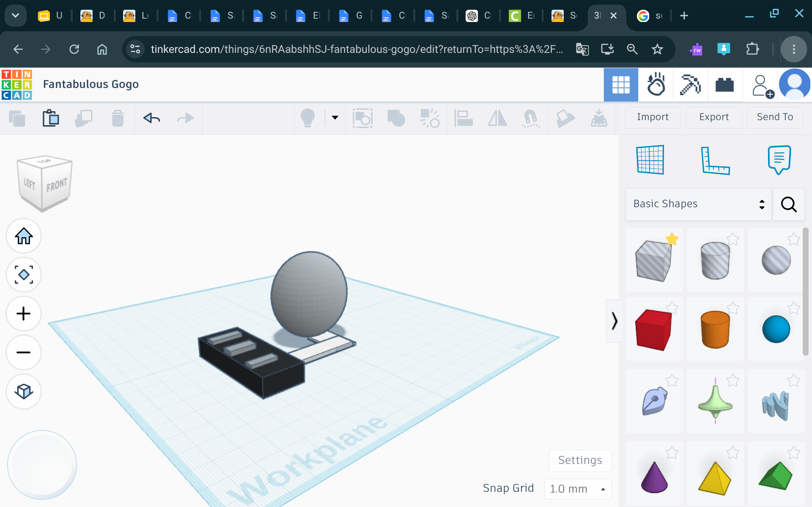The width and height of the screenshot is (812, 507).
Task: Select the striped Sphere hole shape
Action: click(776, 260)
